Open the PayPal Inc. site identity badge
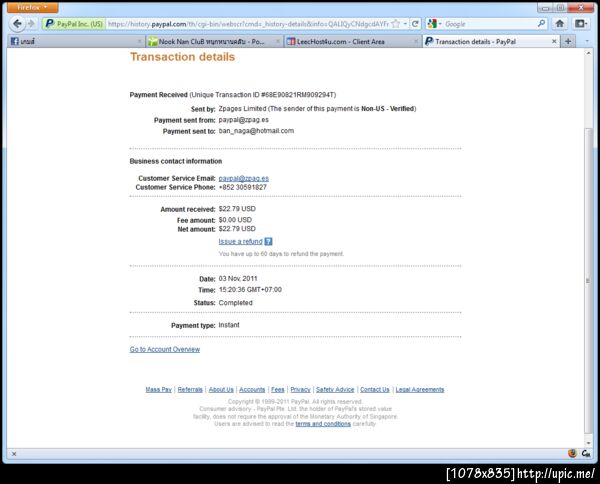Screen dimensions: 600x484 (x=74, y=24)
